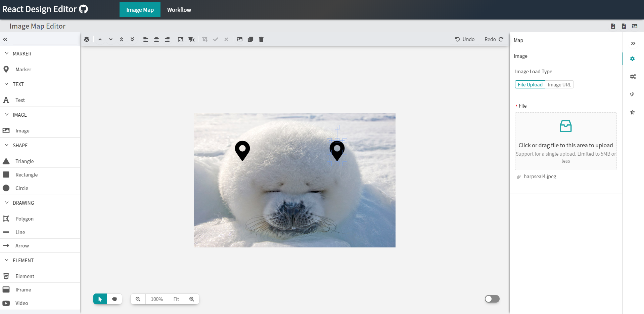Click the GitHub logo icon

(83, 9)
